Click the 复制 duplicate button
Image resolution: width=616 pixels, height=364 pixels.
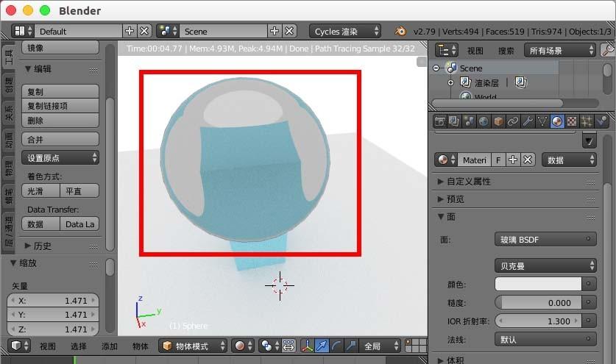[60, 91]
